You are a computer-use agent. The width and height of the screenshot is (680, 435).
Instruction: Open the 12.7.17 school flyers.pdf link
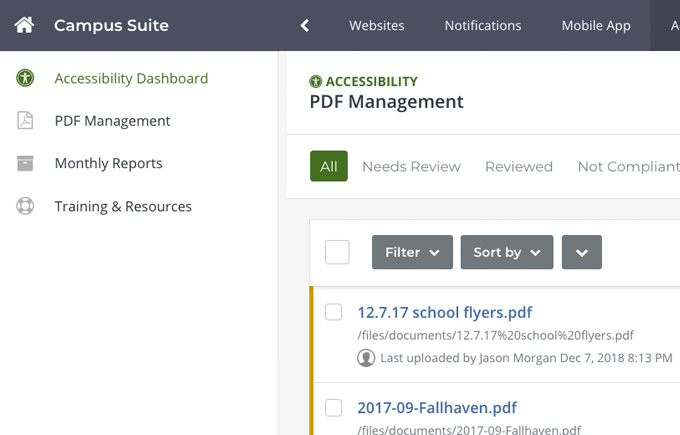click(445, 312)
